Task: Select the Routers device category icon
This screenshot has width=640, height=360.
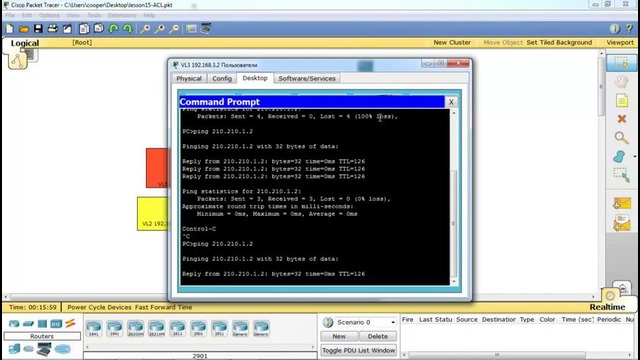Action: 14,324
